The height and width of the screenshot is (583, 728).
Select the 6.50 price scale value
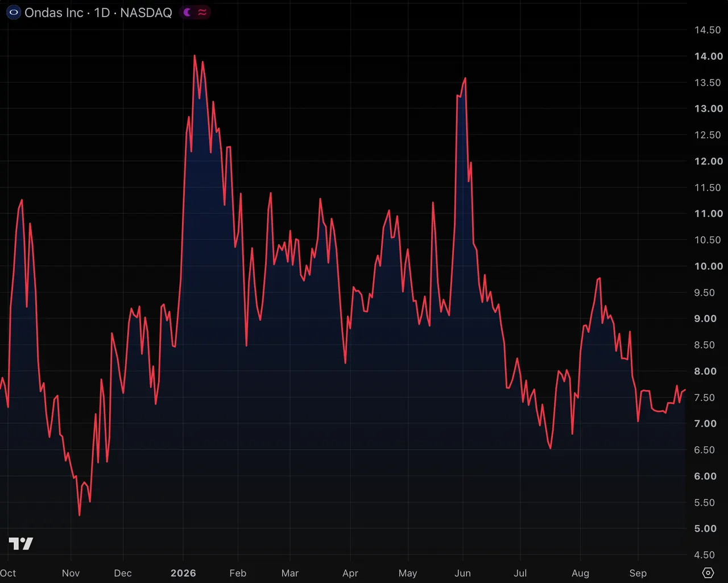(705, 450)
